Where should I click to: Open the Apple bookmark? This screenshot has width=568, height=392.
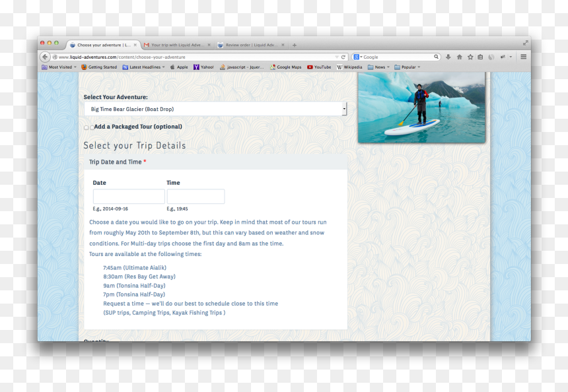point(179,67)
